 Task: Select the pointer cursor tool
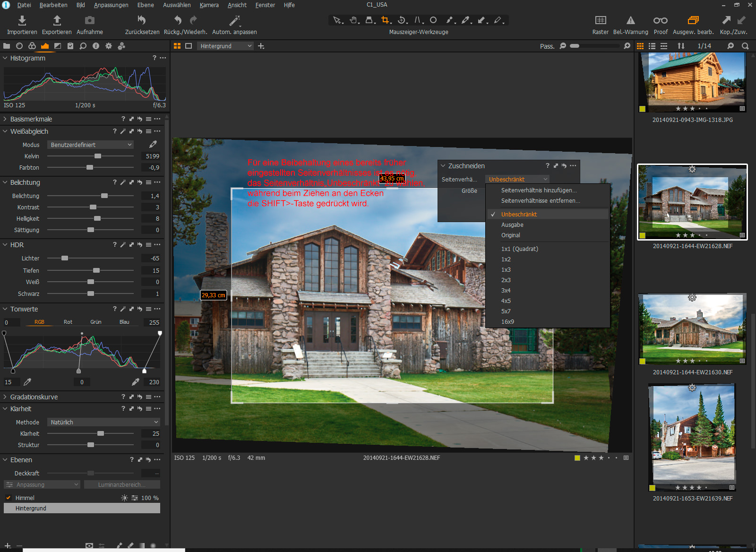tap(337, 20)
